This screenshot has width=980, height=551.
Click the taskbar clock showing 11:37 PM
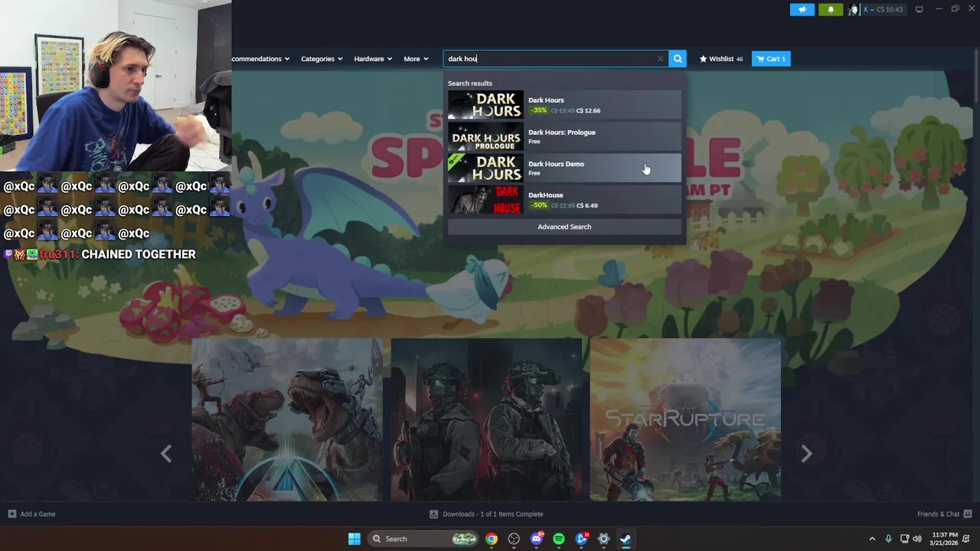click(x=944, y=539)
